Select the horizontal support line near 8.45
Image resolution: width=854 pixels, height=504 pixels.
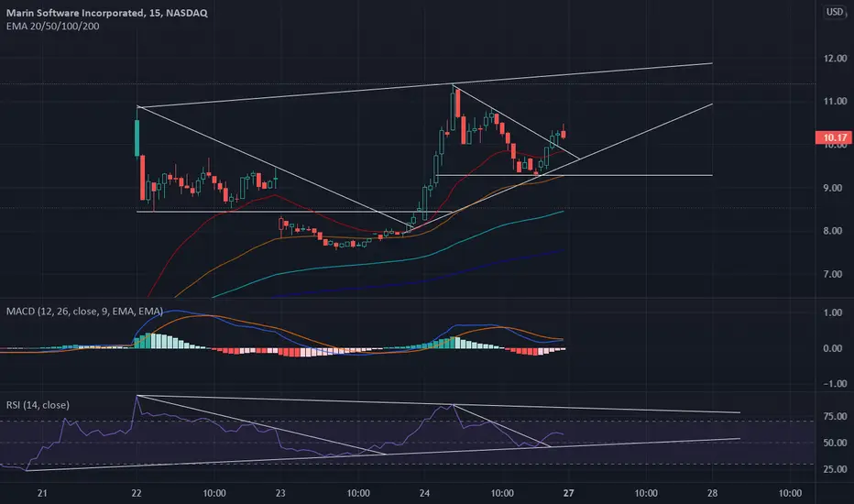pos(294,212)
